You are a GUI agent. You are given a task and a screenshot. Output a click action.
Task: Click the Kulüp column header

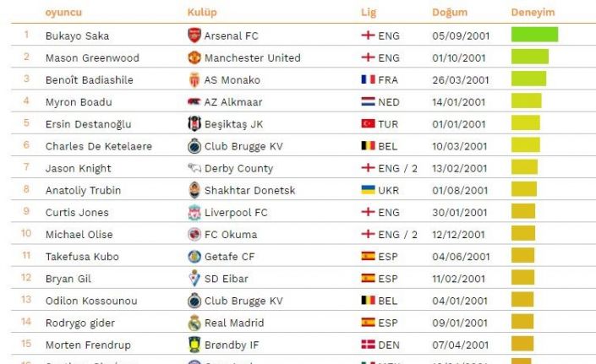[202, 13]
